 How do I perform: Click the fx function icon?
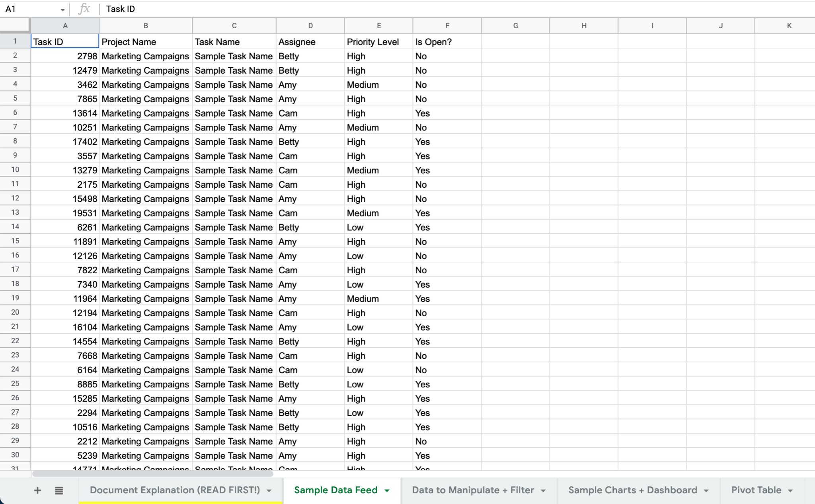[84, 9]
